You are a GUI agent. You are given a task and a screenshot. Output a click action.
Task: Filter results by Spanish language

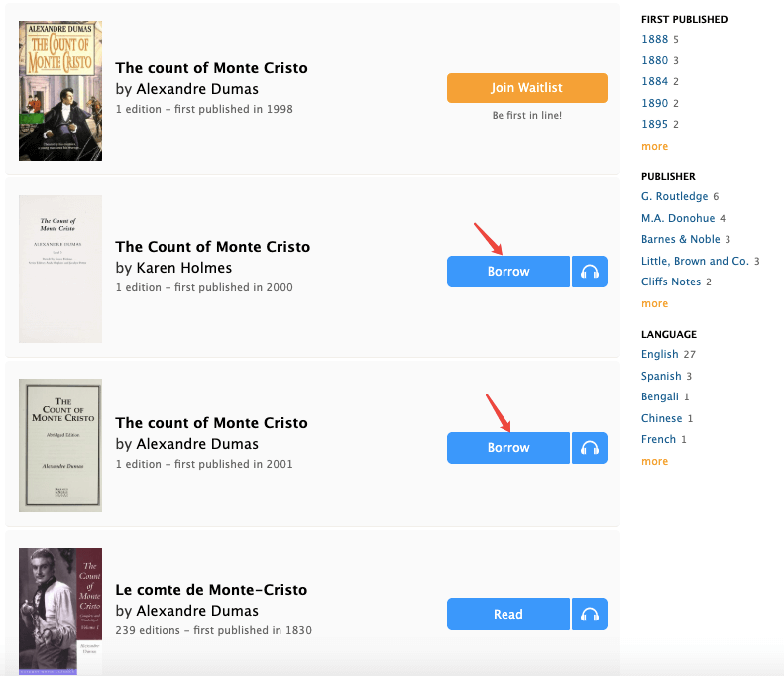coord(661,377)
